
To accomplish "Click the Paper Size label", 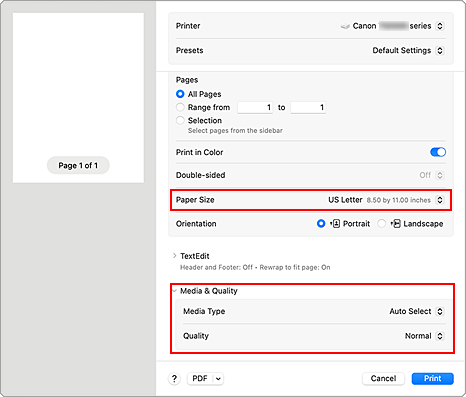I will click(x=195, y=200).
